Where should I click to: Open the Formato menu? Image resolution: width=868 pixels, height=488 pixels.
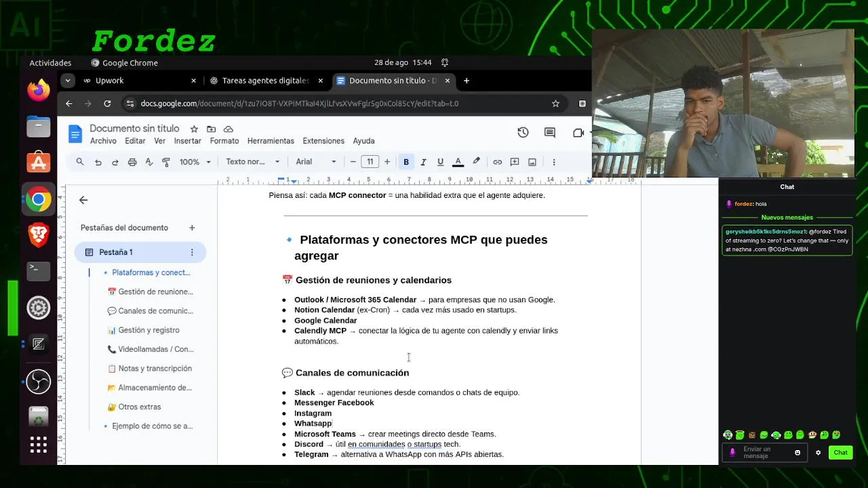[224, 141]
